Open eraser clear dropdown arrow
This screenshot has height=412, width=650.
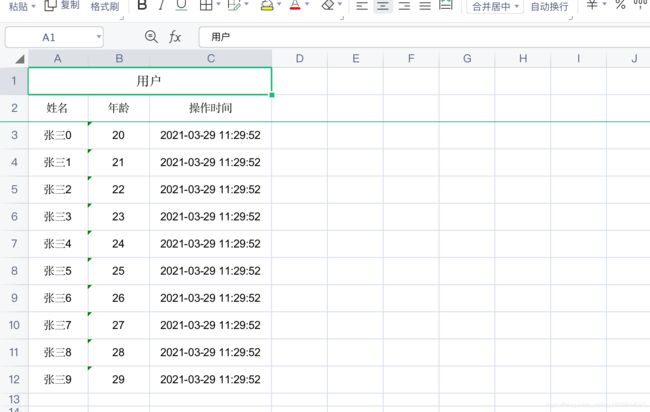340,5
